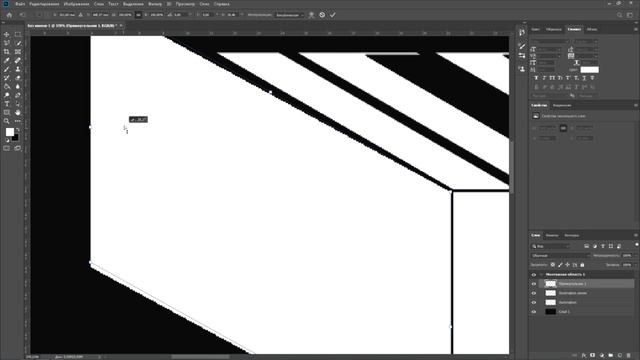Click the horizontal scrollbar under the canvas

[x=200, y=357]
